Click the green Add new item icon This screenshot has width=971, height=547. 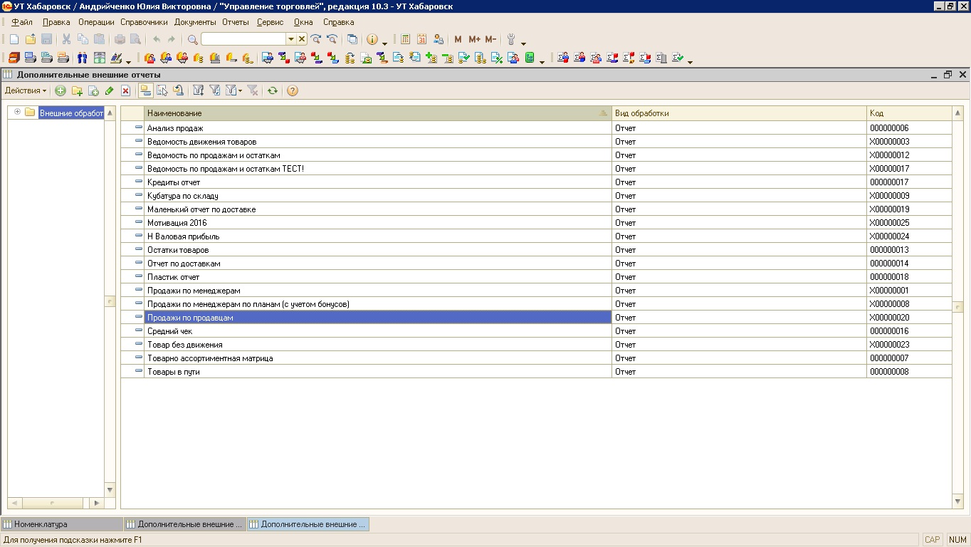point(60,91)
